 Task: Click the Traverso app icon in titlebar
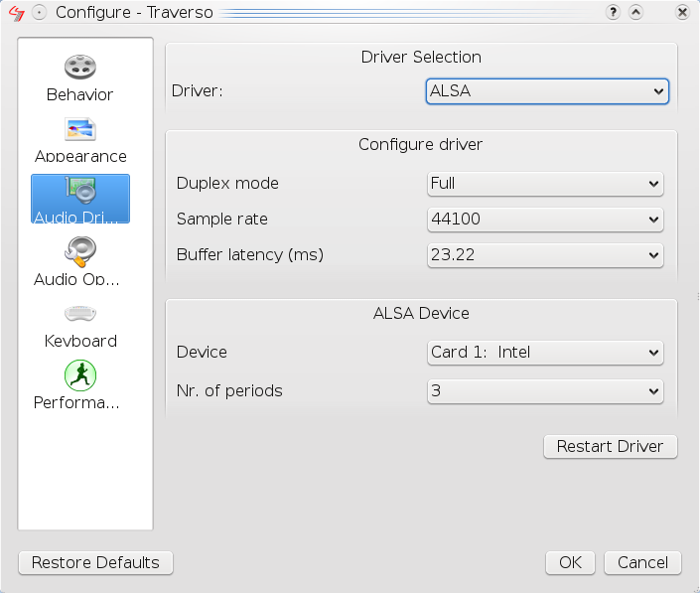(x=15, y=13)
